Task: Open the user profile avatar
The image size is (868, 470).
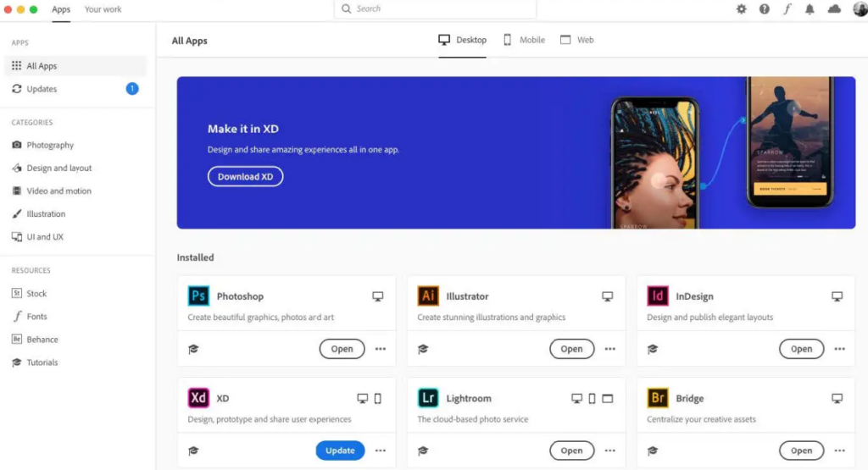Action: point(860,8)
